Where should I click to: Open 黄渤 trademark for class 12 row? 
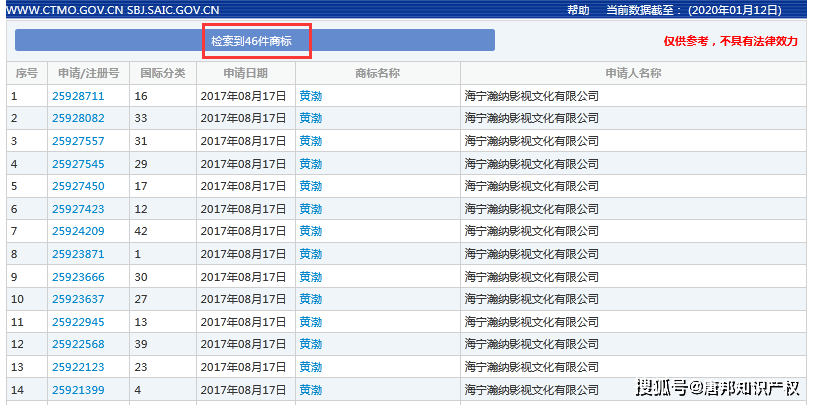tap(311, 209)
